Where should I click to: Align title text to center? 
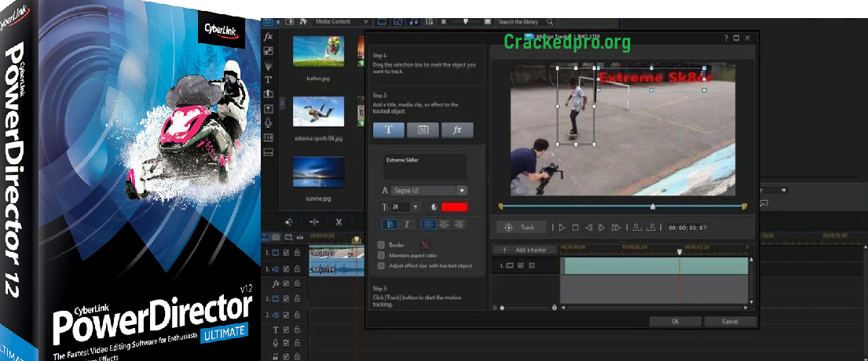444,225
